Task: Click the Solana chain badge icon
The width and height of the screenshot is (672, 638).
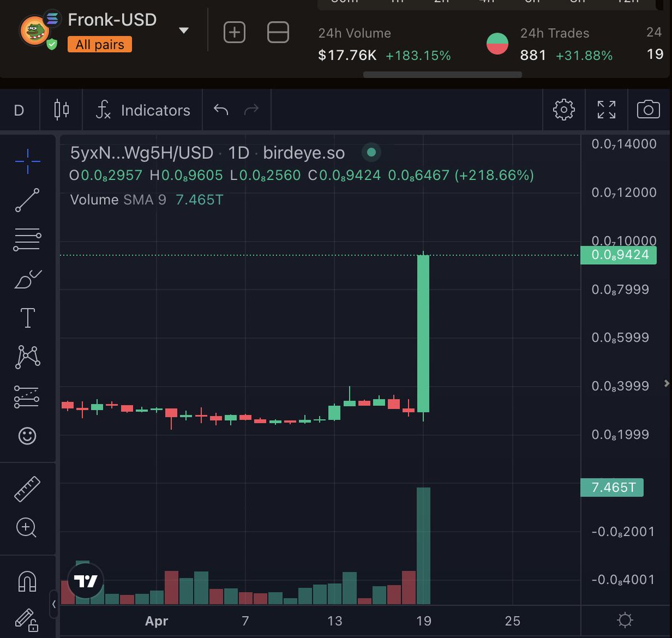Action: point(53,20)
